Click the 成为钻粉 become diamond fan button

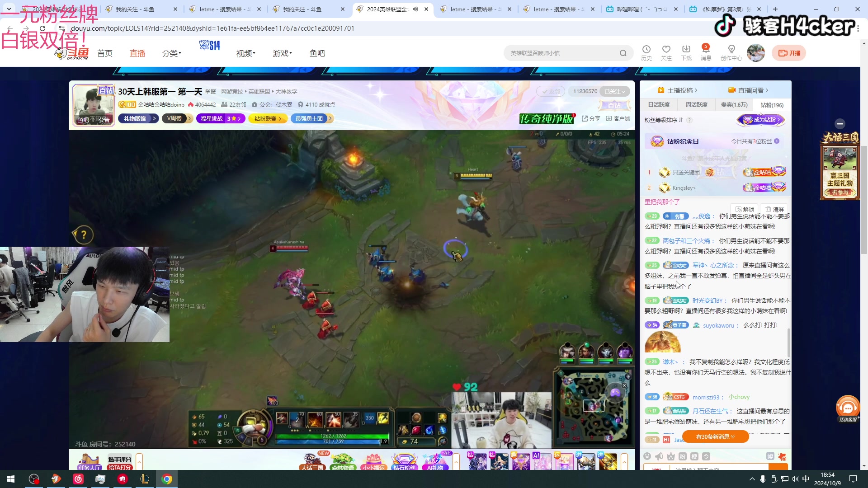[761, 120]
